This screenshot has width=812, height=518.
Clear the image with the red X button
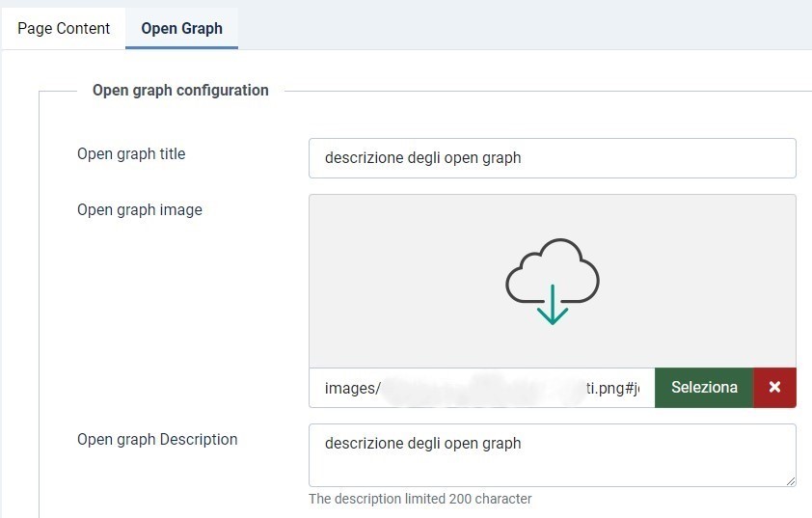click(774, 388)
